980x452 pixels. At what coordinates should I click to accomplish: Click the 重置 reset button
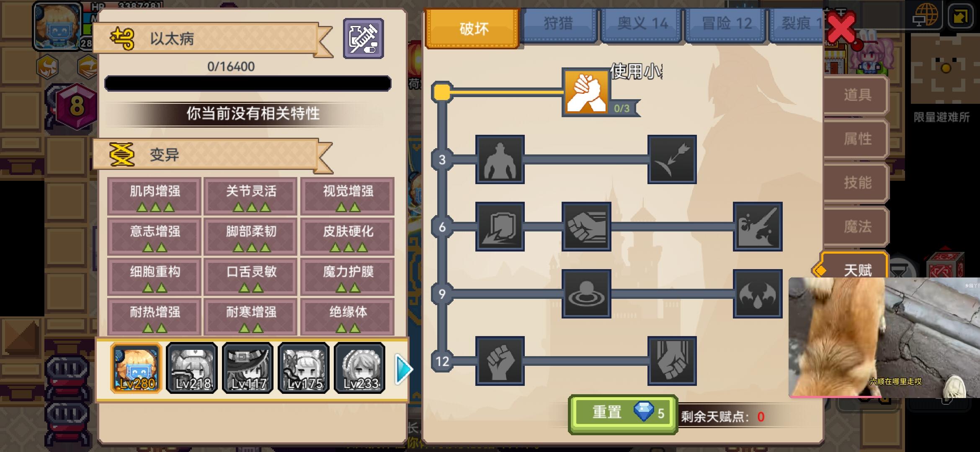click(623, 414)
